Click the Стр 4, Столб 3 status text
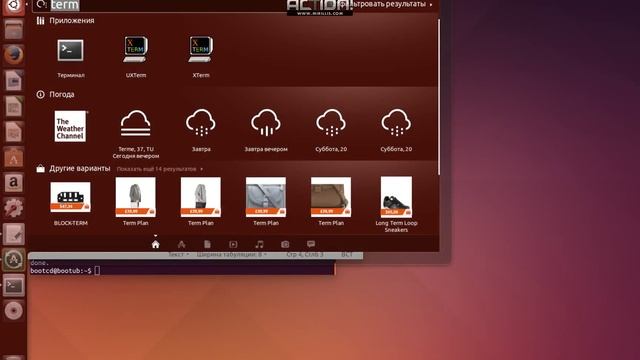640x360 pixels. tap(305, 254)
